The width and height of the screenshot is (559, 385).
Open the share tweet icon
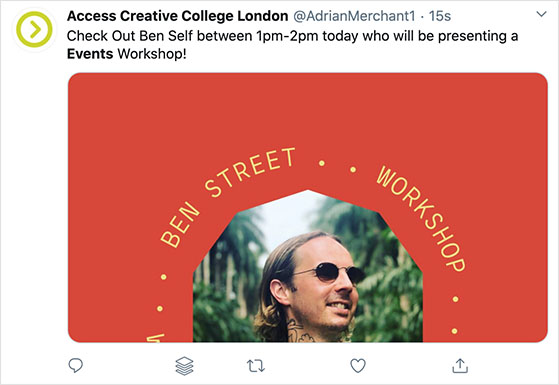(x=460, y=366)
